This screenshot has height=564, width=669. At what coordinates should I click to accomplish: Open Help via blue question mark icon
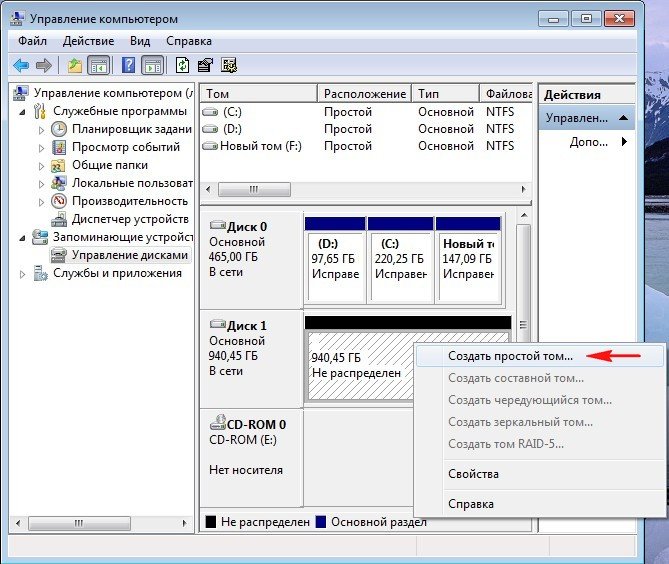[128, 65]
